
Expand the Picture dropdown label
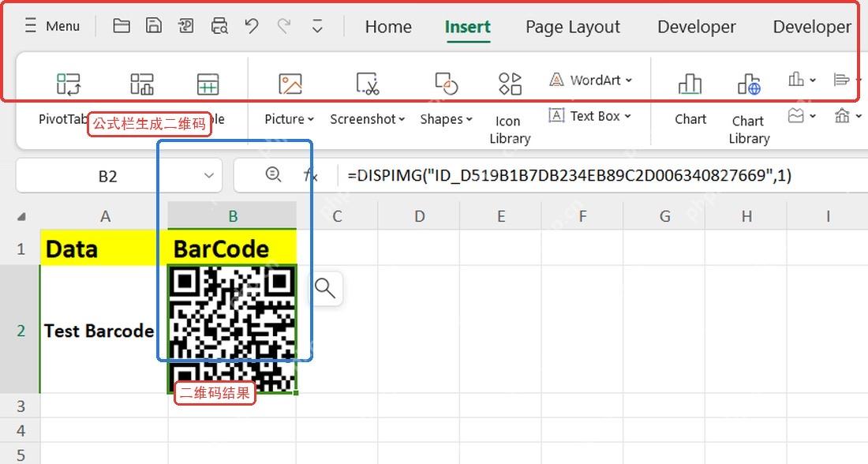point(289,119)
